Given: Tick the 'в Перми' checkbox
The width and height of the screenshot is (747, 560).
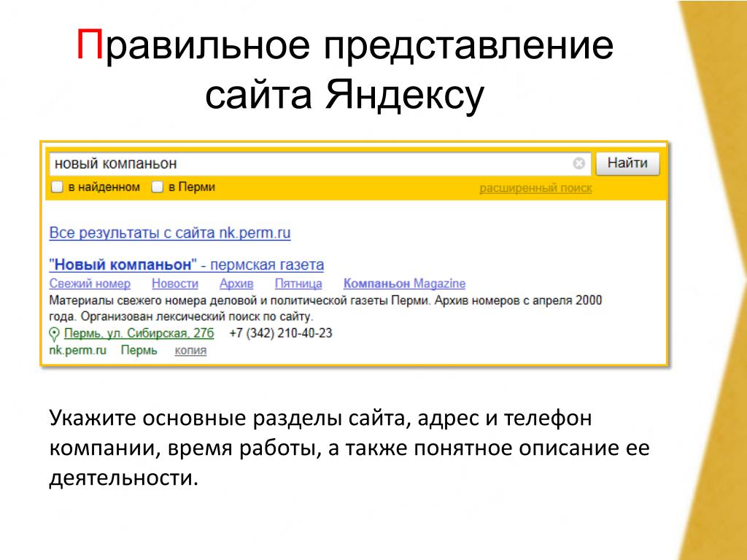Looking at the screenshot, I should [x=158, y=187].
